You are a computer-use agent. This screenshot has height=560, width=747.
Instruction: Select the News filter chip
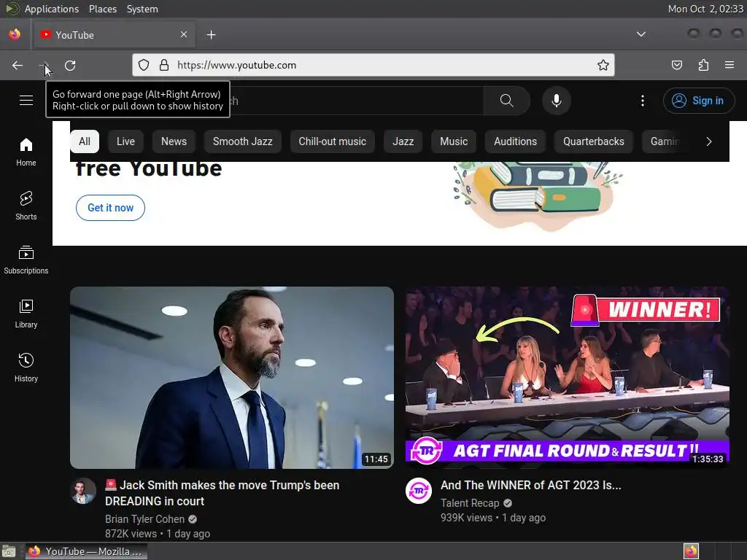[x=174, y=141]
